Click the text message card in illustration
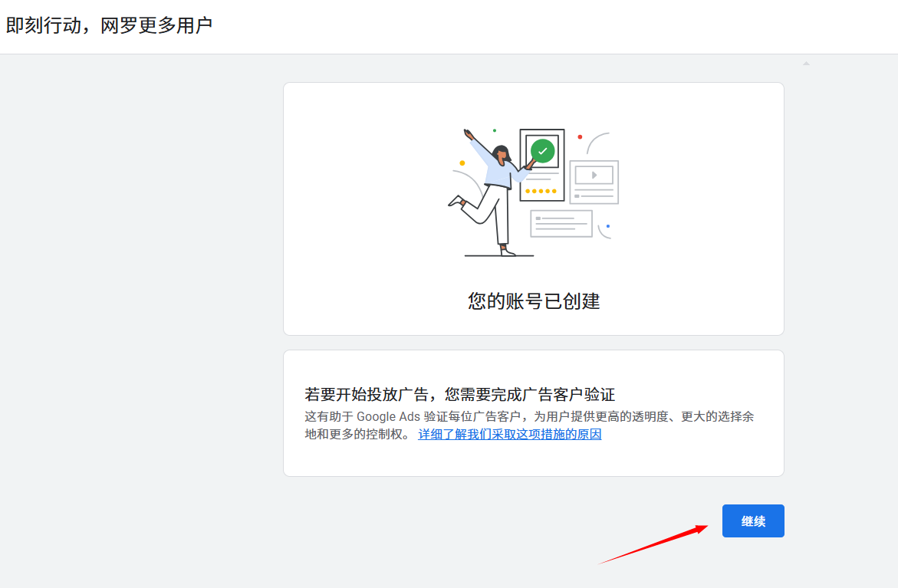Screen dimensions: 898x588 561,223
